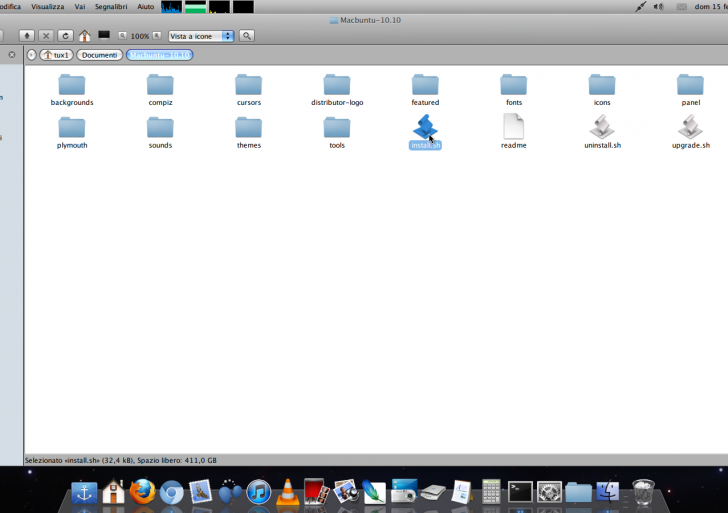Open the search magnifier button
The image size is (728, 513).
pos(246,36)
